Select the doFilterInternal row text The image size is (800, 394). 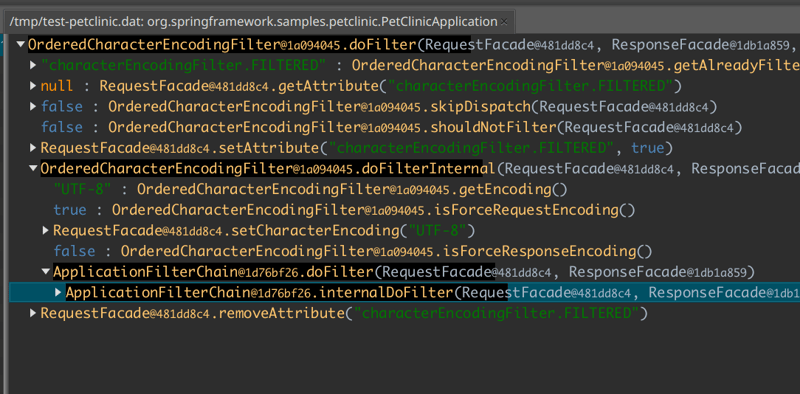(x=420, y=168)
